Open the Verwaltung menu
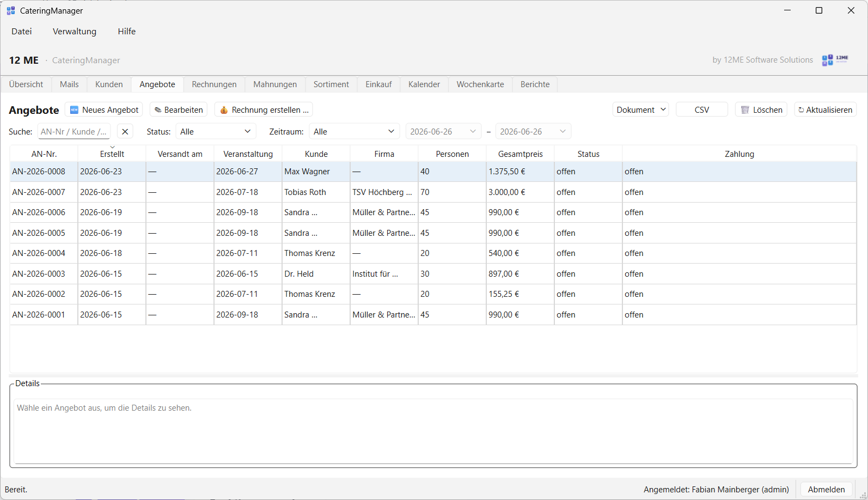868x500 pixels. coord(75,32)
